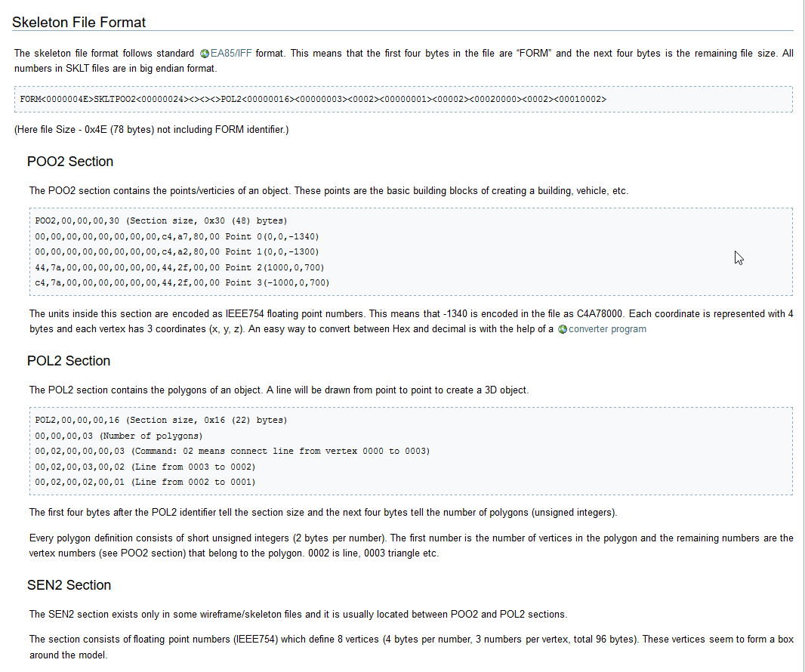Click the Number of polygons code line
The height and width of the screenshot is (672, 805).
[119, 436]
